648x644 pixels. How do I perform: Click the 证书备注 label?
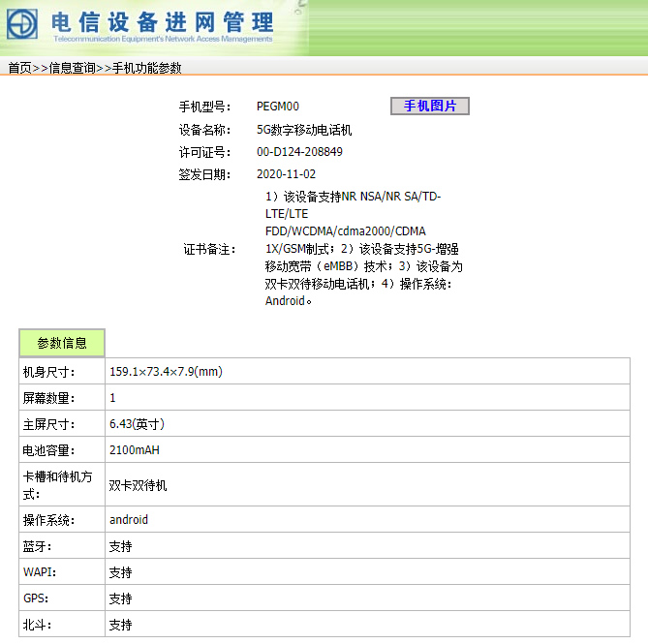point(209,249)
